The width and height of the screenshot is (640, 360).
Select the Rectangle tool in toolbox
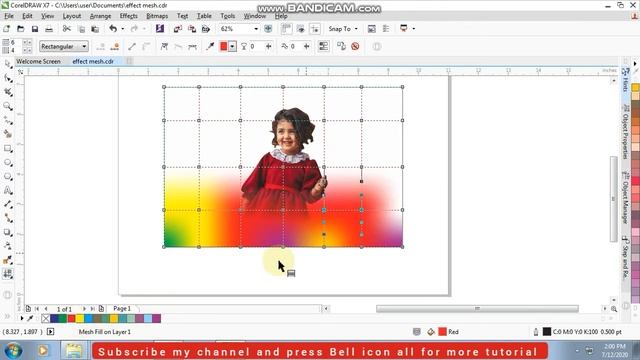pos(8,149)
